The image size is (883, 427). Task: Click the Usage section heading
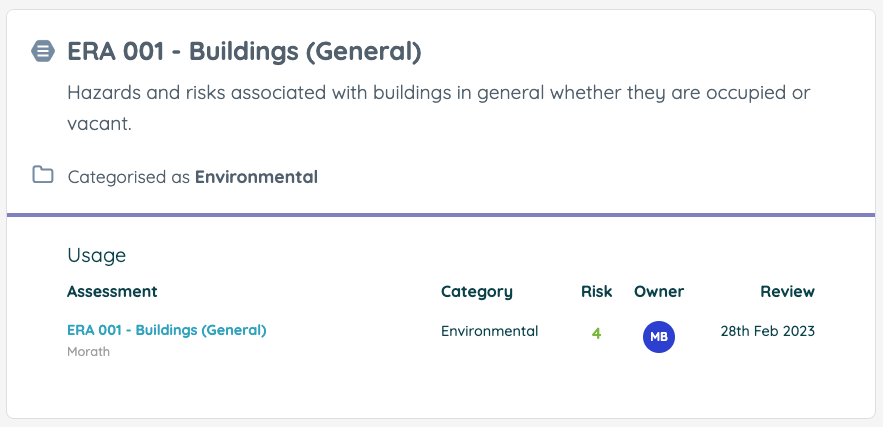point(96,255)
